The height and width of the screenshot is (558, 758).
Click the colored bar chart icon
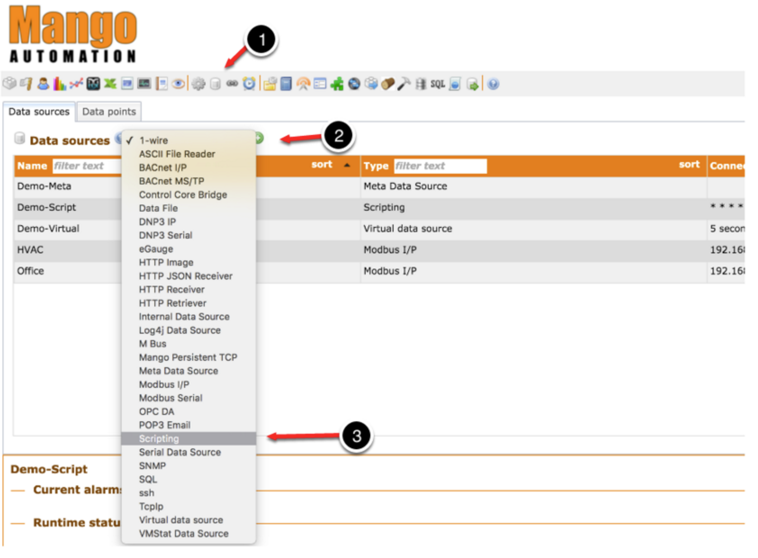pyautogui.click(x=59, y=84)
